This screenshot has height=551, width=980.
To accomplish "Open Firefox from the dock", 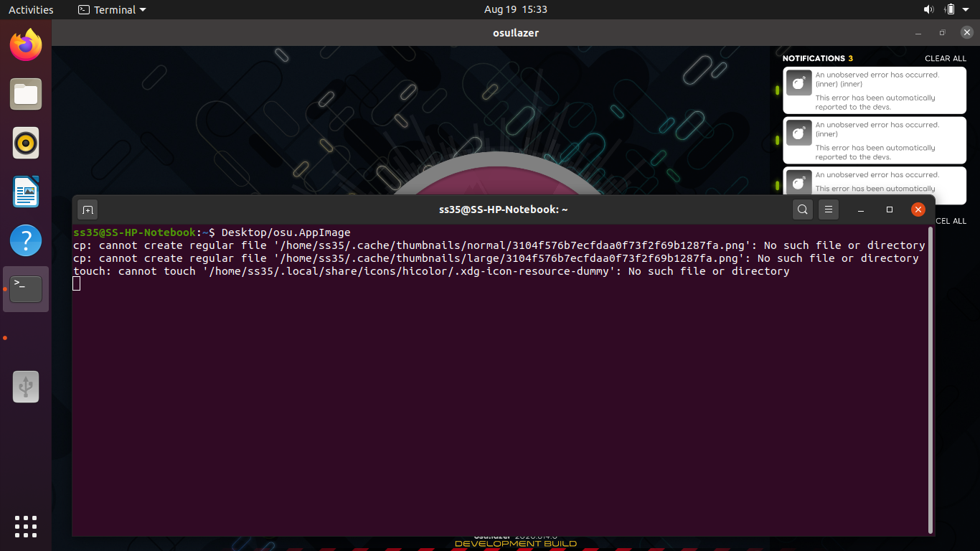I will pyautogui.click(x=26, y=45).
